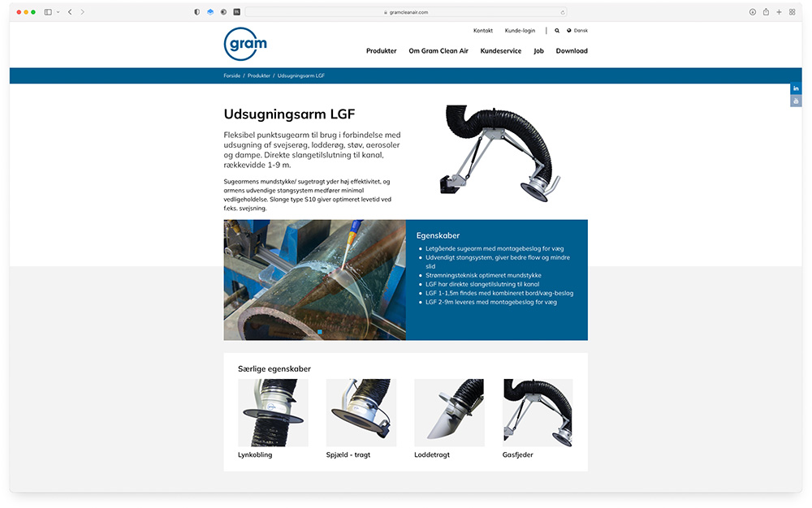Viewport: 812px width, 508px height.
Task: Open the site search magnifier icon
Action: [557, 31]
